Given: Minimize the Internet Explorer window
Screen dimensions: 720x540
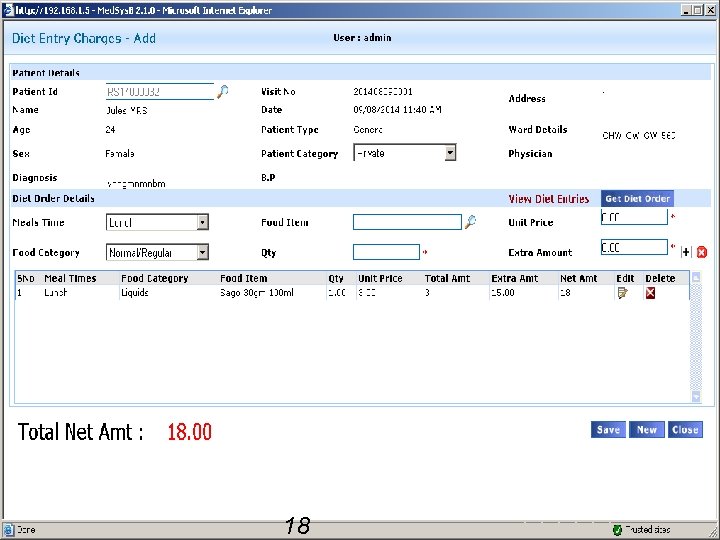Looking at the screenshot, I should coord(686,10).
